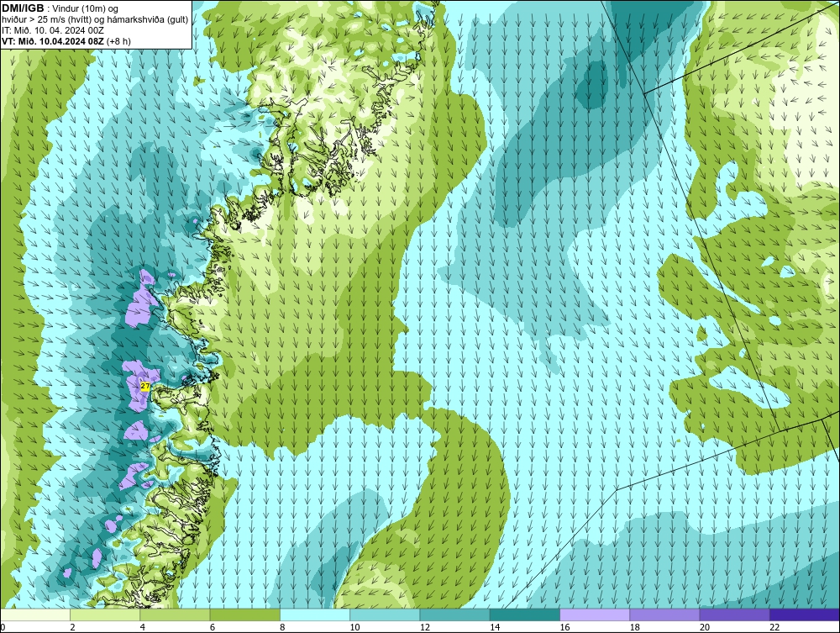840x633 pixels.
Task: Click the legend label '16'
Action: (564, 628)
